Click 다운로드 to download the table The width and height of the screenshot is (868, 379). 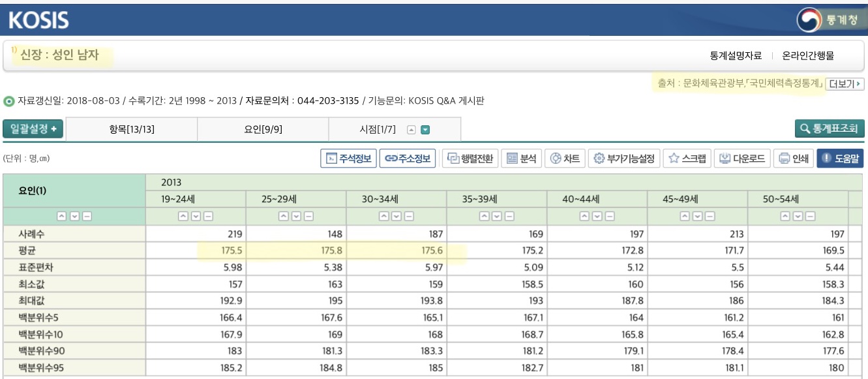[x=743, y=159]
